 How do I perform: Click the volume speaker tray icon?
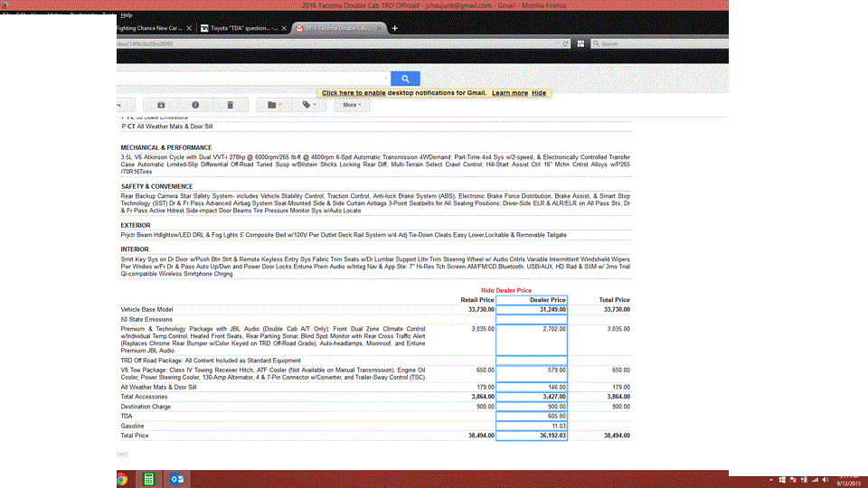point(826,480)
